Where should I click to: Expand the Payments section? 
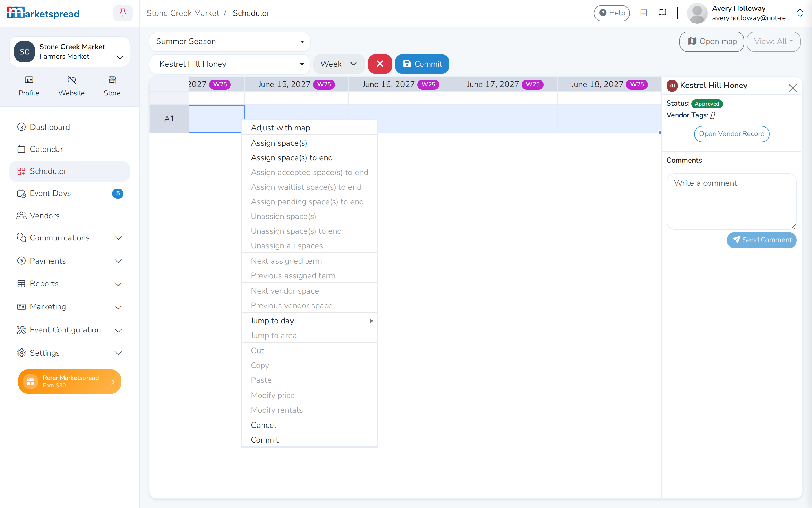[x=69, y=261]
